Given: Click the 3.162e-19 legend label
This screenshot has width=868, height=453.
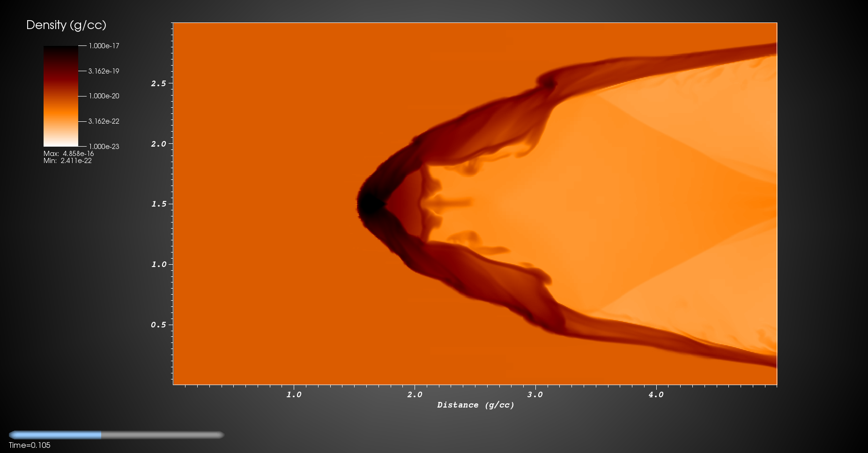Looking at the screenshot, I should point(104,71).
